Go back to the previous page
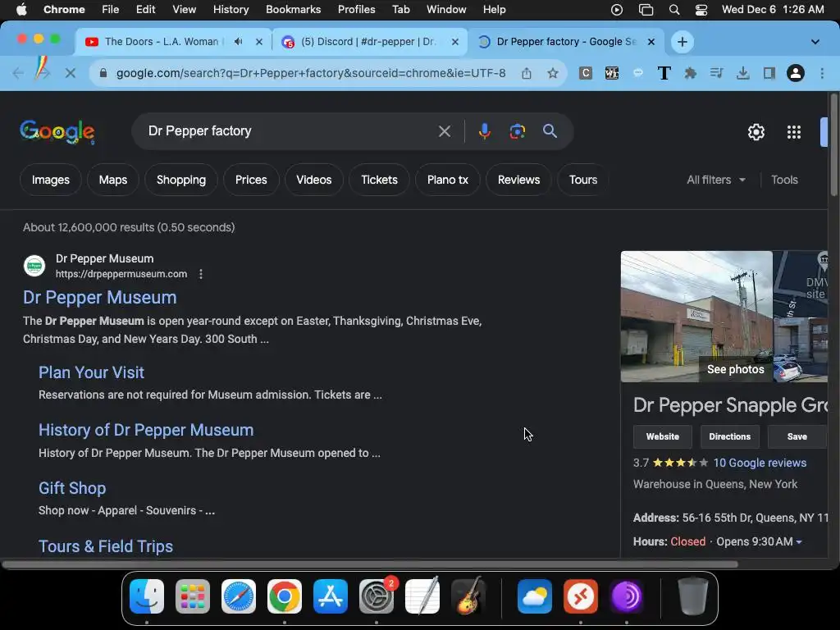Screen dimensions: 840x630 coord(18,73)
